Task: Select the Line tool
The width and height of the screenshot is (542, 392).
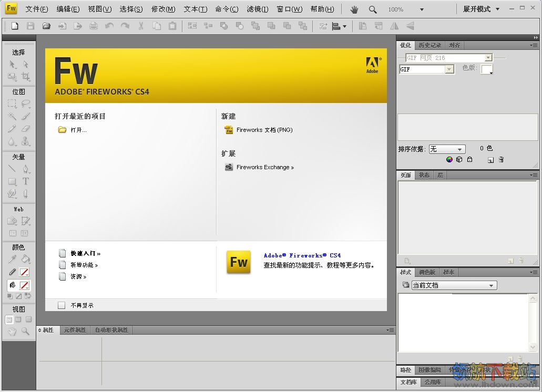Action: [13, 169]
